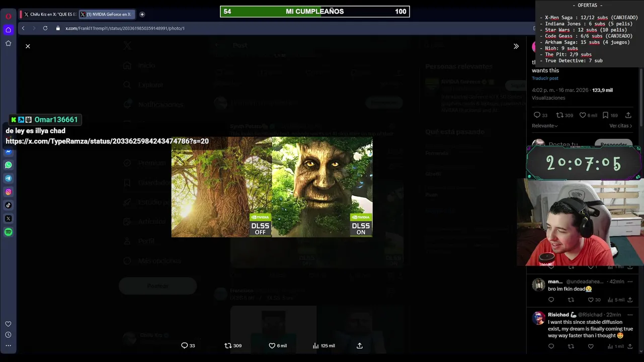
Task: Open the Opera bookmarks star icon
Action: point(9,44)
